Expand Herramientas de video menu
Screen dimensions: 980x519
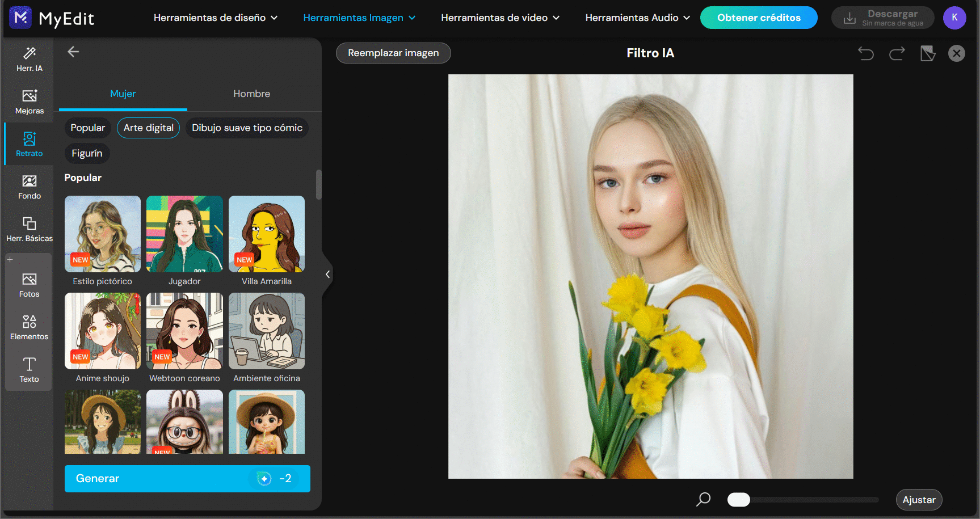click(500, 18)
